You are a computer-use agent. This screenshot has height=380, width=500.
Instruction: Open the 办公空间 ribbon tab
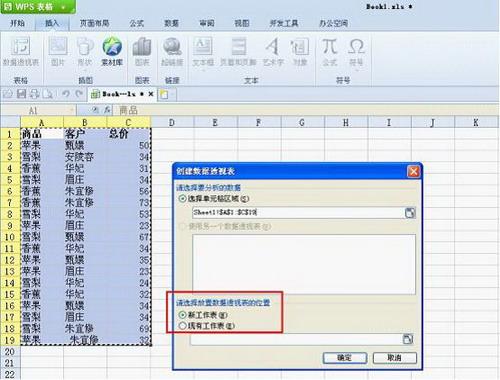click(334, 23)
